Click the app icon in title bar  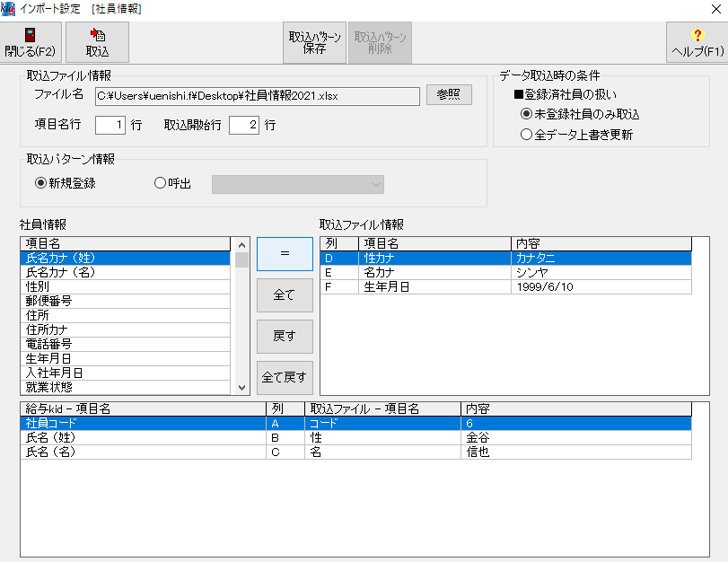(x=8, y=8)
